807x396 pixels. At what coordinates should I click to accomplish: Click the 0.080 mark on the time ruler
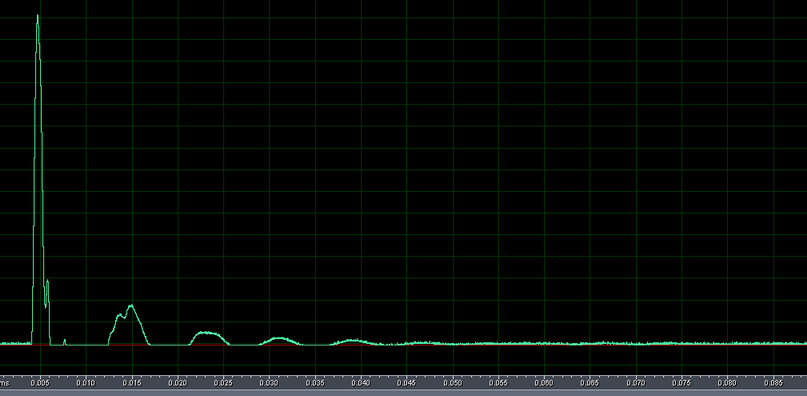point(727,383)
